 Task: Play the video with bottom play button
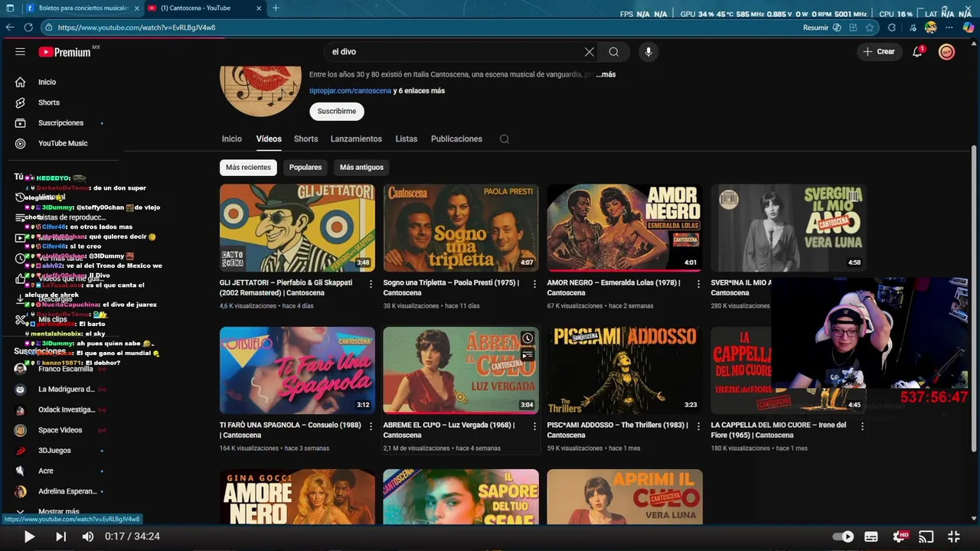click(x=28, y=536)
